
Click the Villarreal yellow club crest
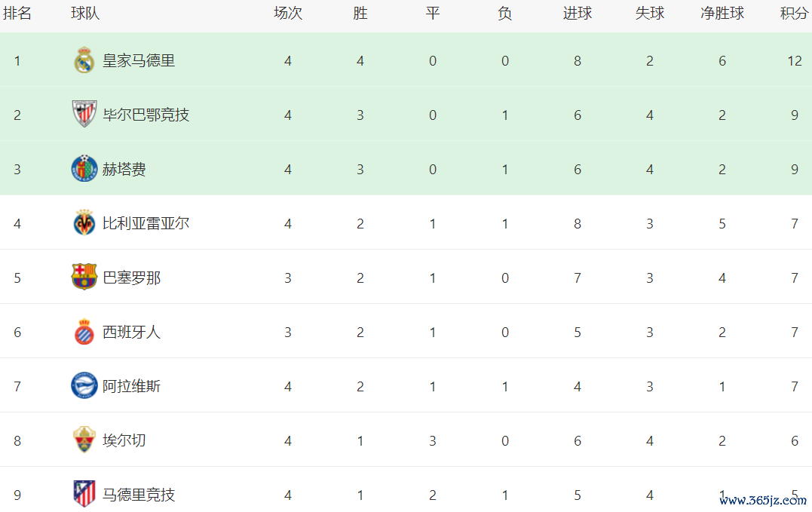coord(84,223)
